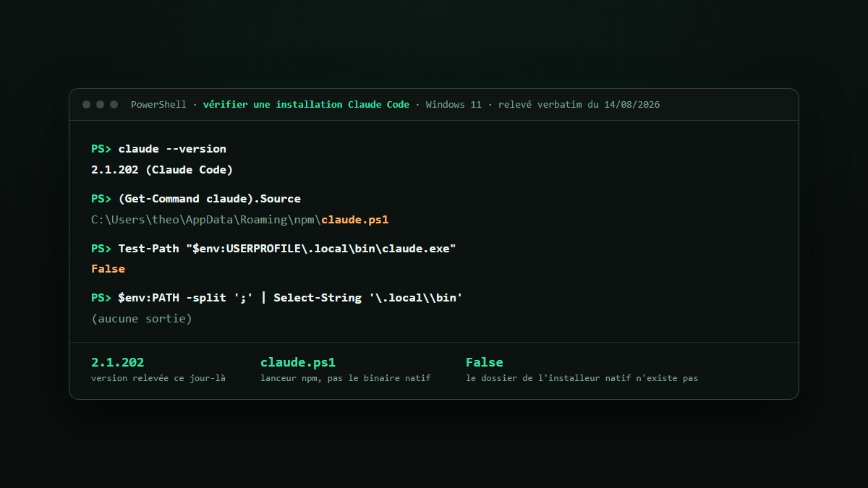Screen dimensions: 868x488
Task: Click the orange 'claude.ps1' in the path output
Action: pyautogui.click(x=355, y=220)
